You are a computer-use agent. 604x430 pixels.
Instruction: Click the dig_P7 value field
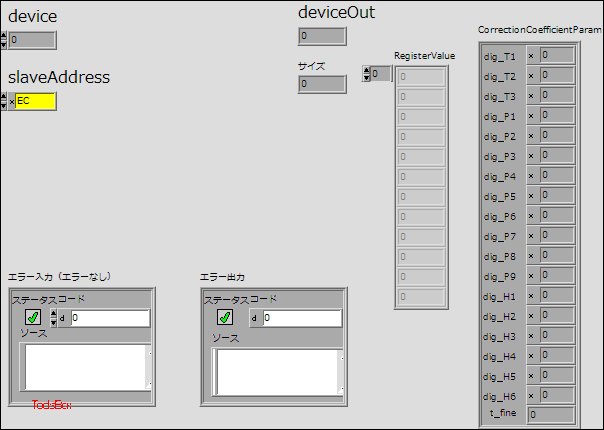coord(557,236)
